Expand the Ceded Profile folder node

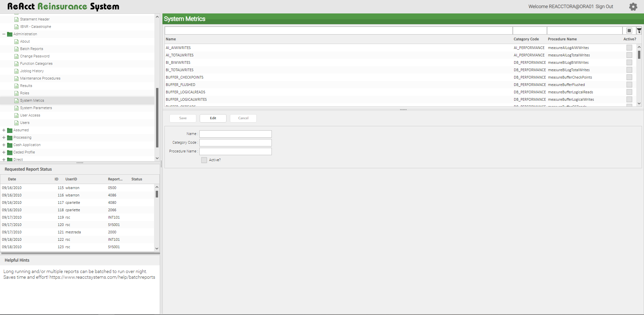point(4,152)
